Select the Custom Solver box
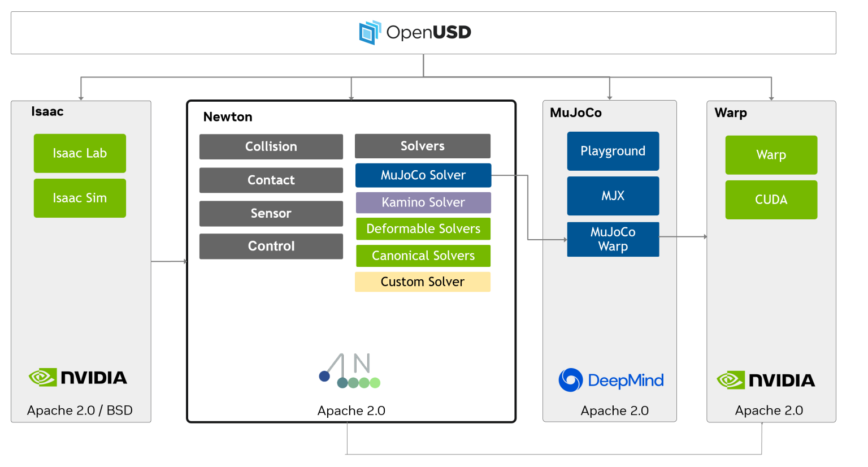Viewport: 868px width, 467px height. coord(423,282)
